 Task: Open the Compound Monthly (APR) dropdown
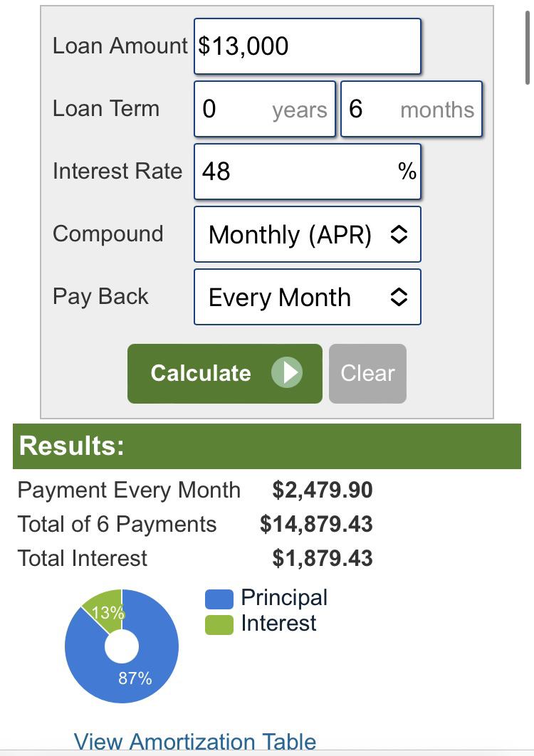(x=308, y=234)
